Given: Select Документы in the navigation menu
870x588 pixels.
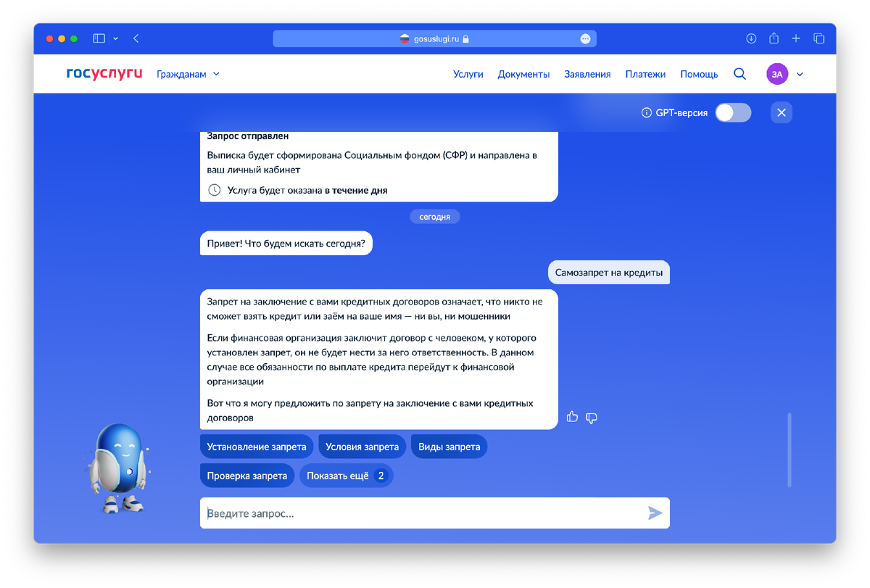Looking at the screenshot, I should [523, 73].
